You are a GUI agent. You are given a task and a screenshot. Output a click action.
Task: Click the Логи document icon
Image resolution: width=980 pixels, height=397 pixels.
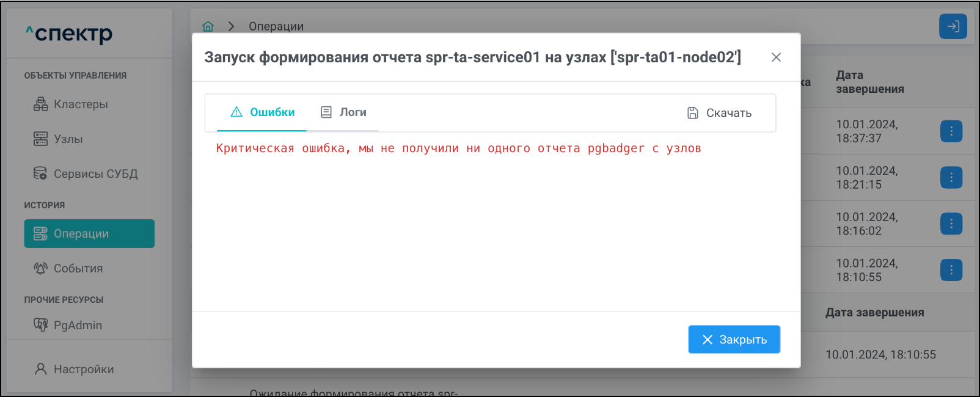point(326,112)
